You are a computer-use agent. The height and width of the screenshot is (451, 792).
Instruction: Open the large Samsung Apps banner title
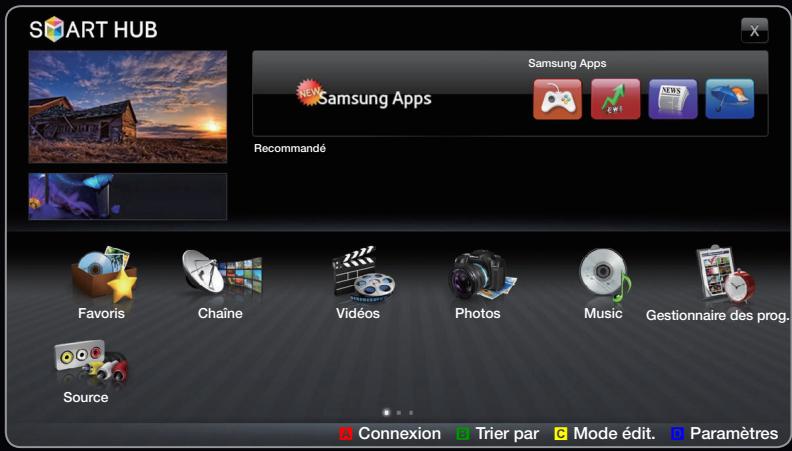pyautogui.click(x=375, y=98)
